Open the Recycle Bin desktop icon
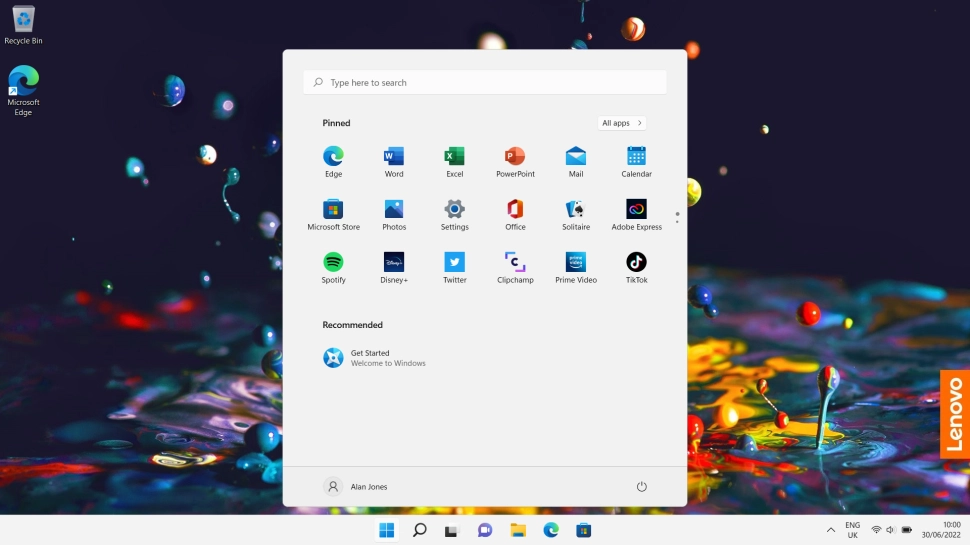 coord(23,24)
